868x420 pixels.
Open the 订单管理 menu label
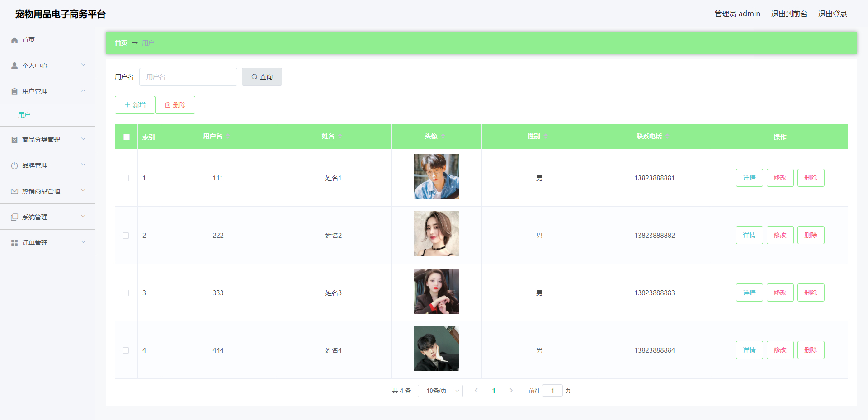click(x=35, y=243)
